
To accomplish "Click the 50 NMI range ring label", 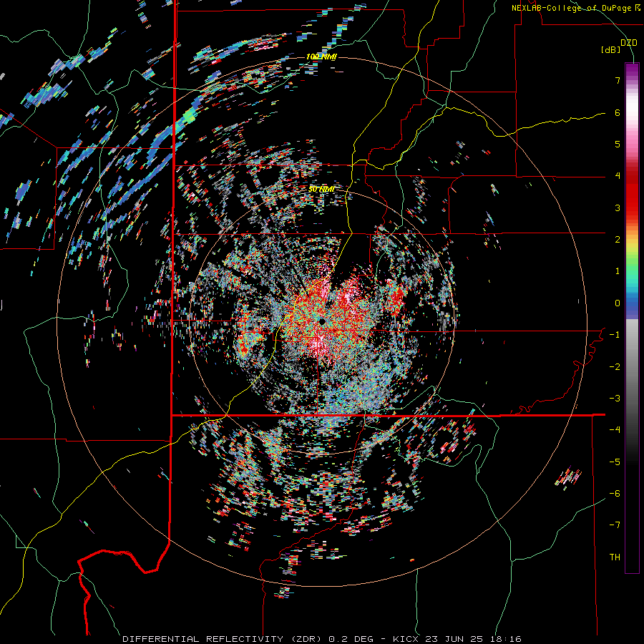I will click(321, 189).
